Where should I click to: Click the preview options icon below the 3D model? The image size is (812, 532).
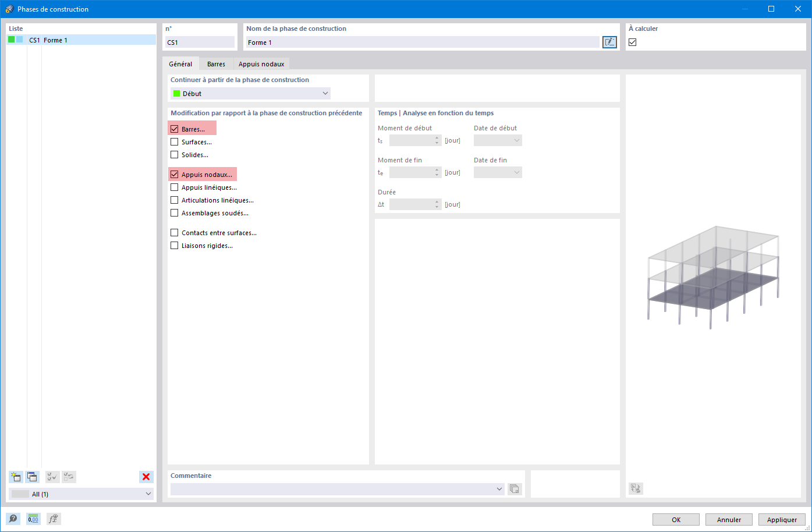(636, 488)
